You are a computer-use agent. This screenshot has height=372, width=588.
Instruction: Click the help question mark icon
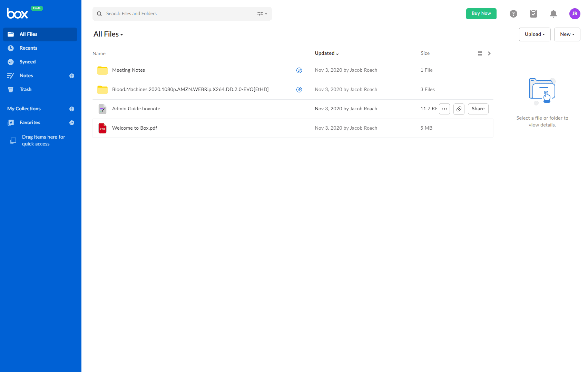point(513,14)
